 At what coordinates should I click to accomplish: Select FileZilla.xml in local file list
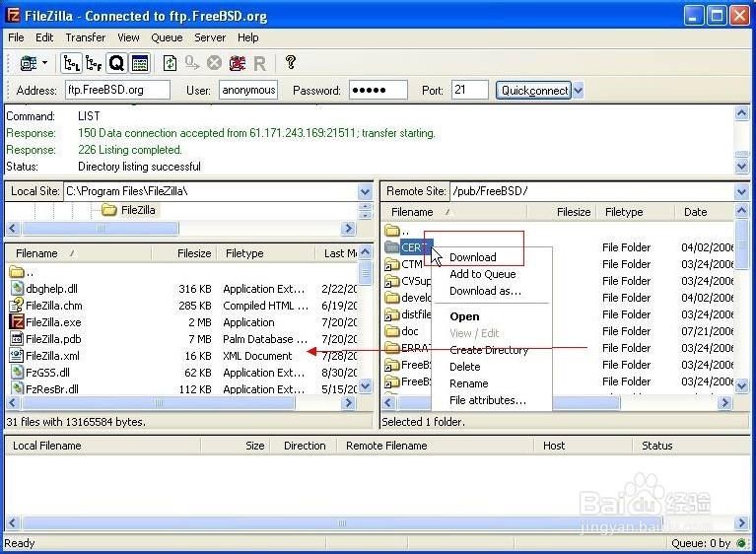[x=52, y=356]
